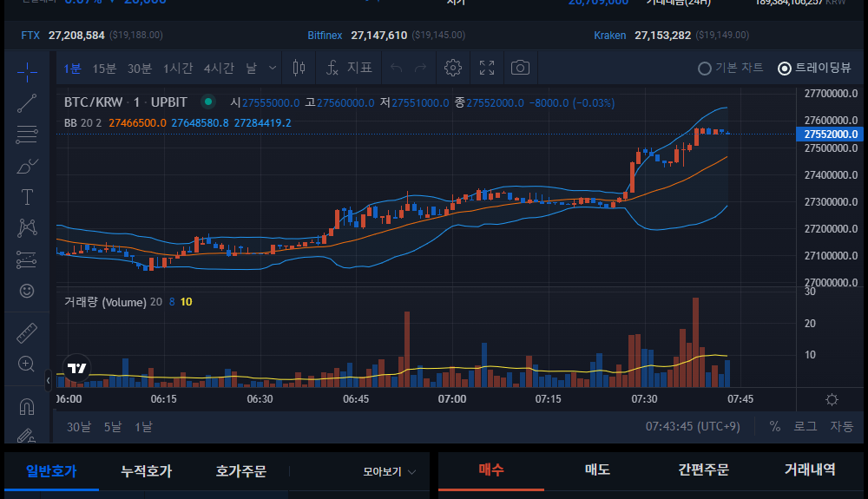Take a chart snapshot with camera icon
868x499 pixels.
tap(520, 68)
